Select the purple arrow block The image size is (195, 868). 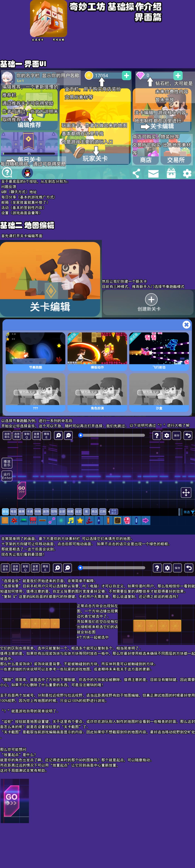pyautogui.click(x=146, y=520)
